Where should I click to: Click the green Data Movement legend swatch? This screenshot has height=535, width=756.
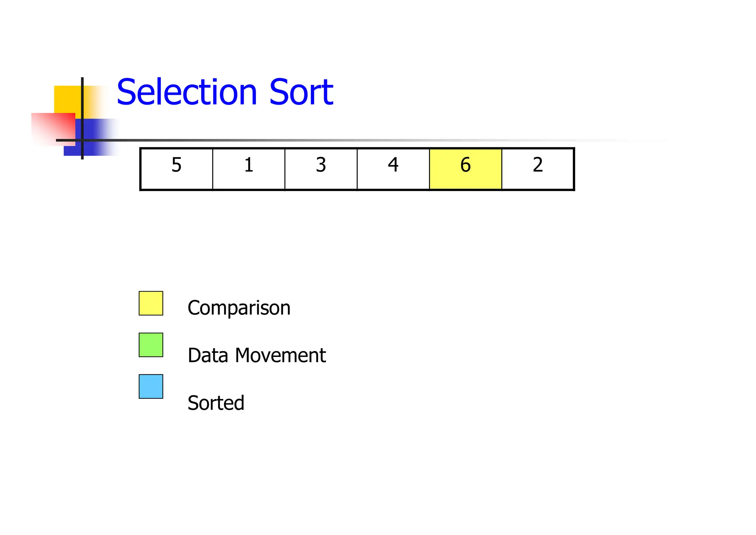pyautogui.click(x=151, y=345)
